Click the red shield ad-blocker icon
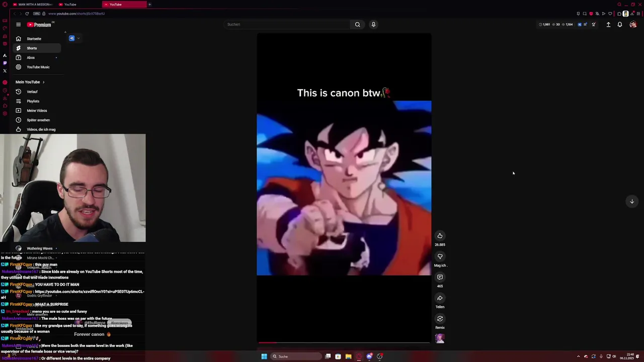 [591, 14]
